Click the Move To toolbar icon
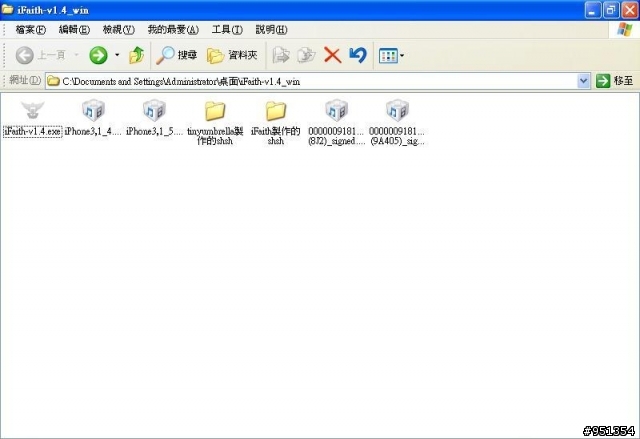Image resolution: width=640 pixels, height=439 pixels. click(x=281, y=55)
